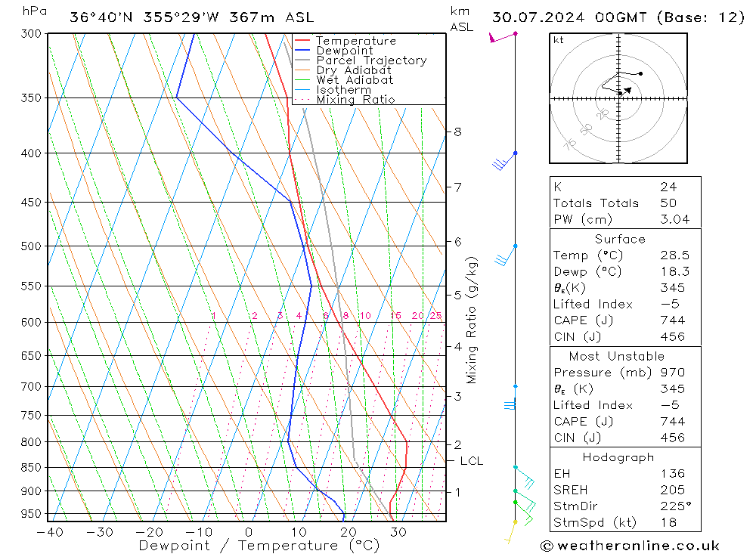Click the K index value 24
Viewport: 756px width, 554px height.
pos(668,187)
